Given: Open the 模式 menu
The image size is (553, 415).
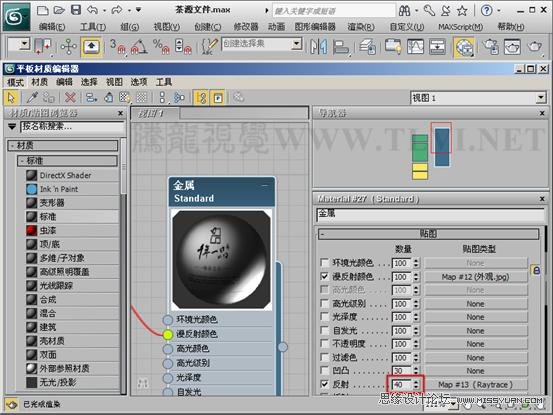Looking at the screenshot, I should (16, 82).
